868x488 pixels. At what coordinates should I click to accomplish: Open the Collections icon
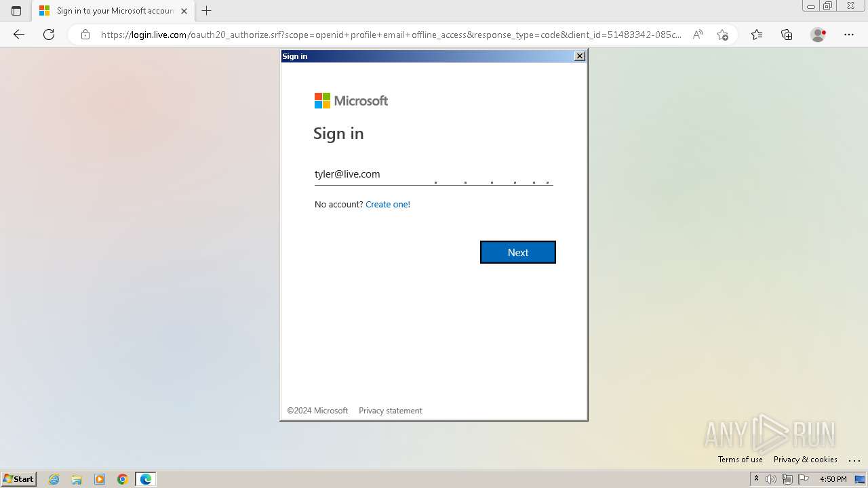[x=787, y=35]
